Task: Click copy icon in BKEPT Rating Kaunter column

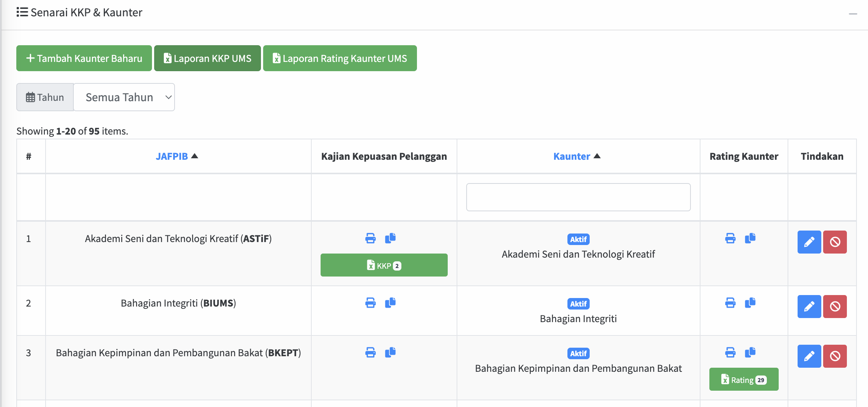Action: point(750,353)
